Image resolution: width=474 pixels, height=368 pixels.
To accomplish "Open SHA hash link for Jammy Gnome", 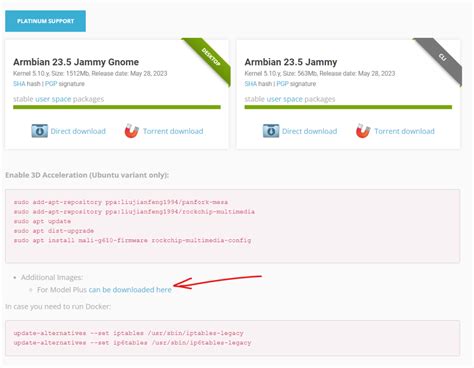I will coord(19,84).
